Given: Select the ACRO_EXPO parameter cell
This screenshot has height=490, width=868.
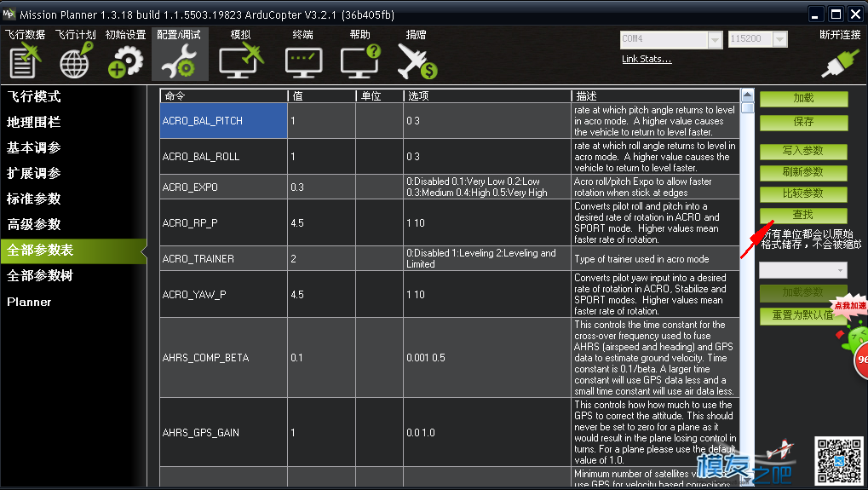Looking at the screenshot, I should (x=224, y=187).
